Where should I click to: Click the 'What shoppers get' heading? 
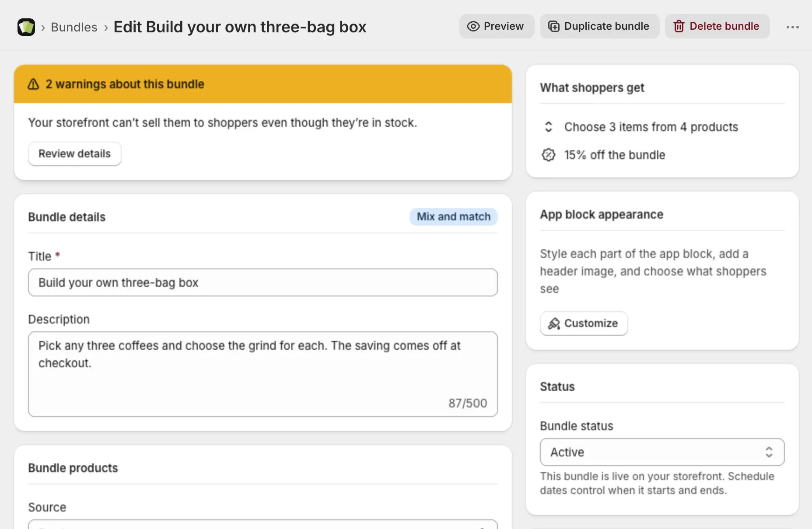(592, 87)
